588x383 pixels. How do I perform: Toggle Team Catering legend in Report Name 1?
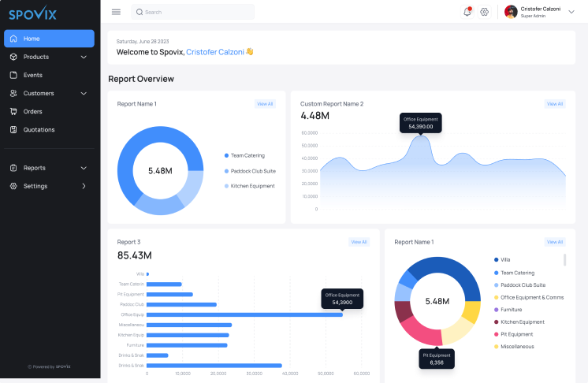247,155
